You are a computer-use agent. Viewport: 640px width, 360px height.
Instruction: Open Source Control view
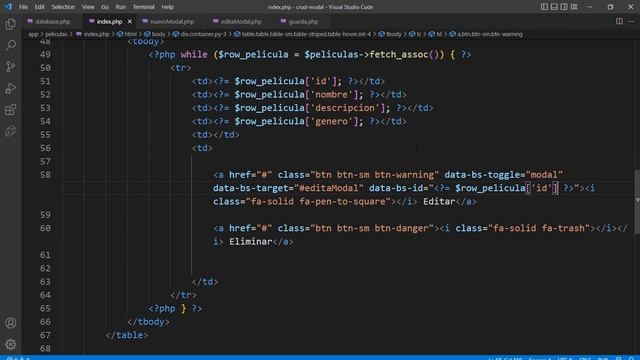(x=11, y=67)
